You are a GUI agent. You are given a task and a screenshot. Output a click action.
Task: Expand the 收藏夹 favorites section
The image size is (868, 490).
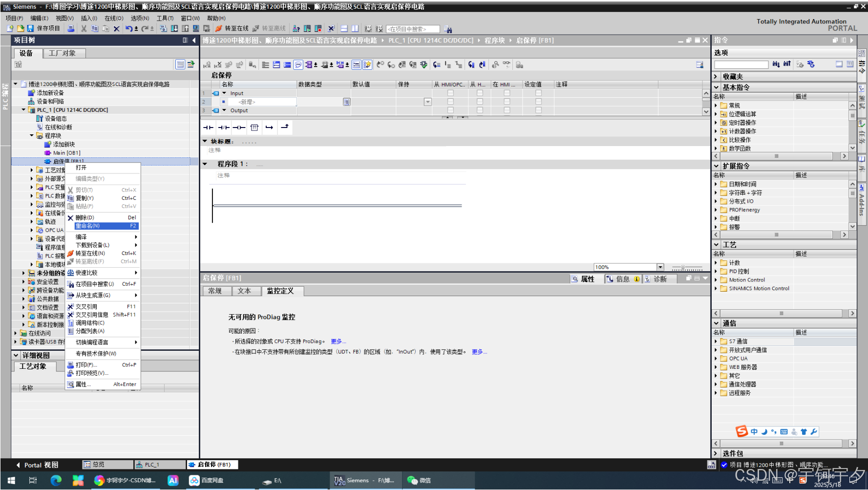click(x=716, y=77)
